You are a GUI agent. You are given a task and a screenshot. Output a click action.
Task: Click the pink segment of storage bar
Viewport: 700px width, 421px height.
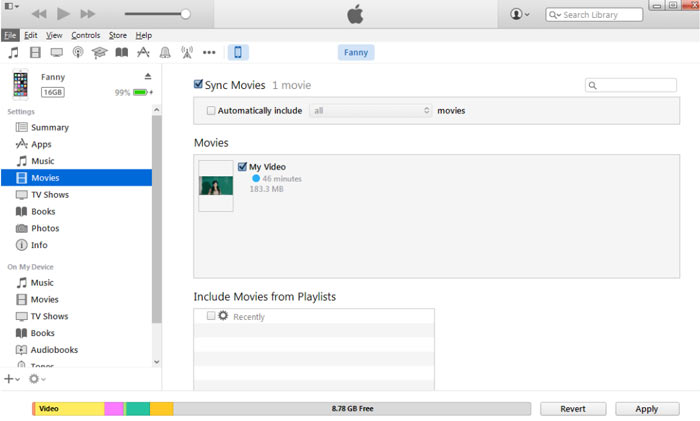pos(114,409)
